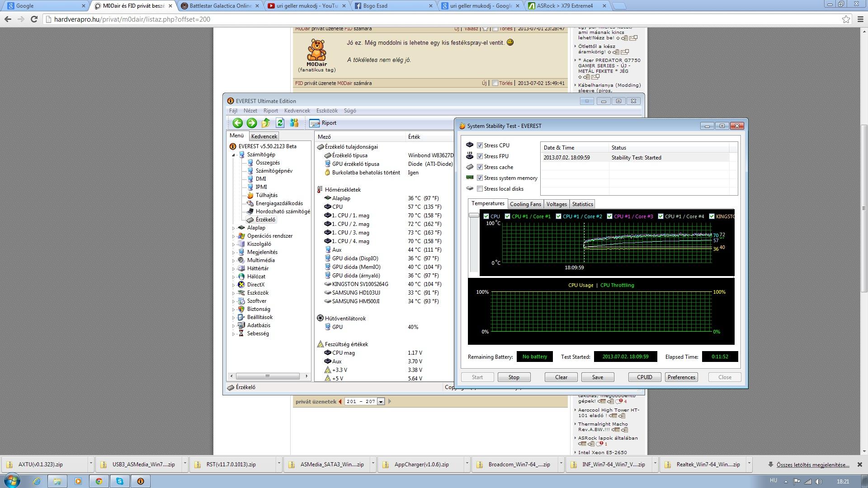Toggle the CPU graph legend checkbox

point(486,216)
